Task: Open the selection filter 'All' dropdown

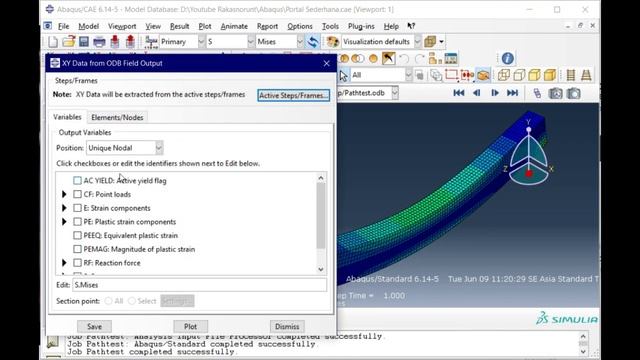Action: tap(408, 75)
